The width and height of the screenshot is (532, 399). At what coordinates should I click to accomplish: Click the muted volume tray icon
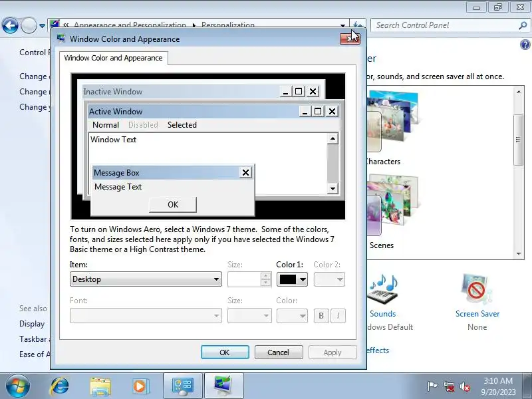465,386
